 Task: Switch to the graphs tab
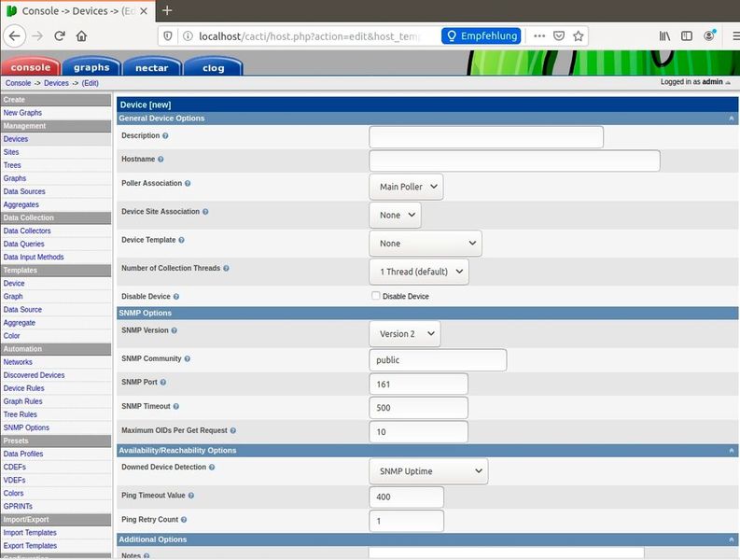(91, 67)
